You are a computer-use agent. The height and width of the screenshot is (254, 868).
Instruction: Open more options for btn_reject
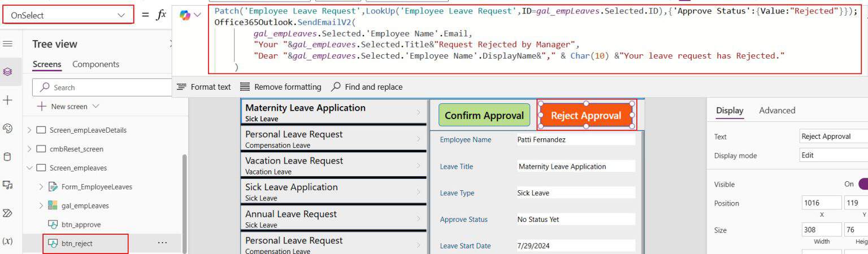pyautogui.click(x=162, y=243)
